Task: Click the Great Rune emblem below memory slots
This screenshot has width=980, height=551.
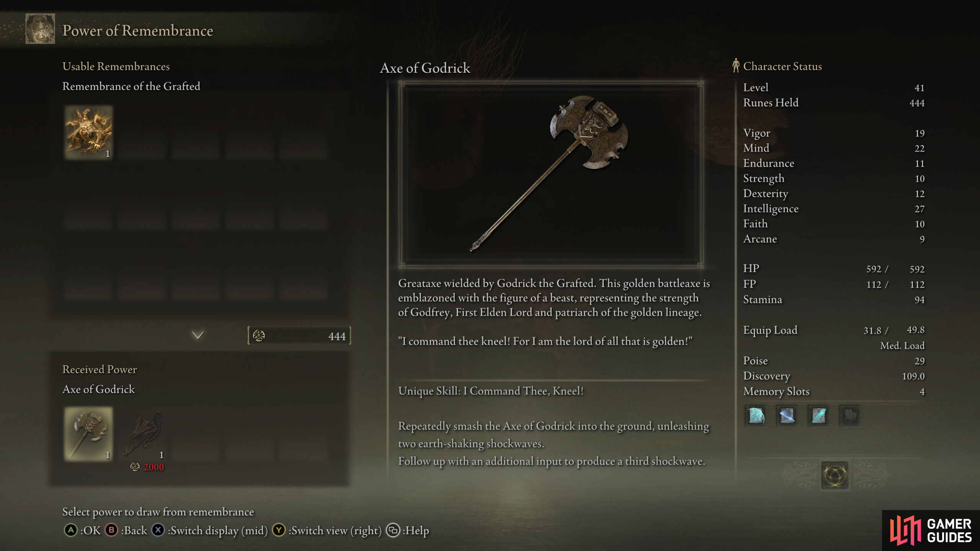Action: tap(835, 476)
